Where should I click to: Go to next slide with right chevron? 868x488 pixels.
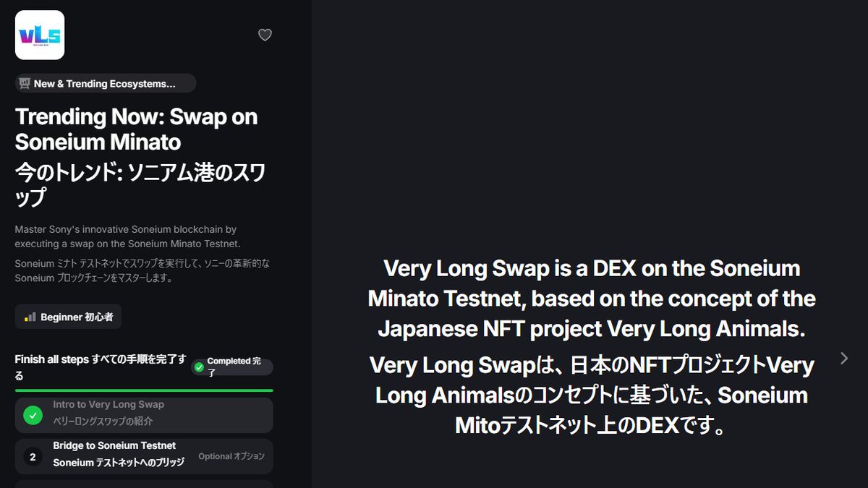(844, 358)
